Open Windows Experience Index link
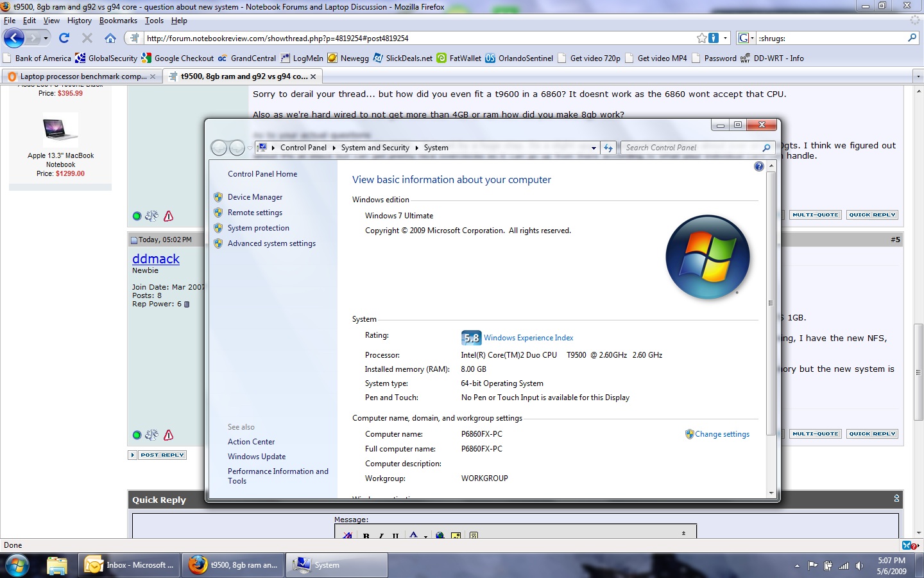Viewport: 924px width, 578px height. [529, 338]
